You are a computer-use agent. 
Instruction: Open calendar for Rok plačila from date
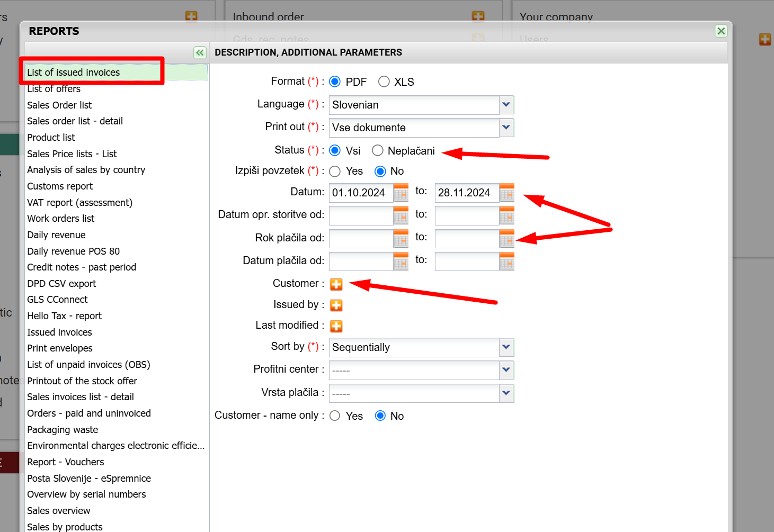tap(401, 238)
